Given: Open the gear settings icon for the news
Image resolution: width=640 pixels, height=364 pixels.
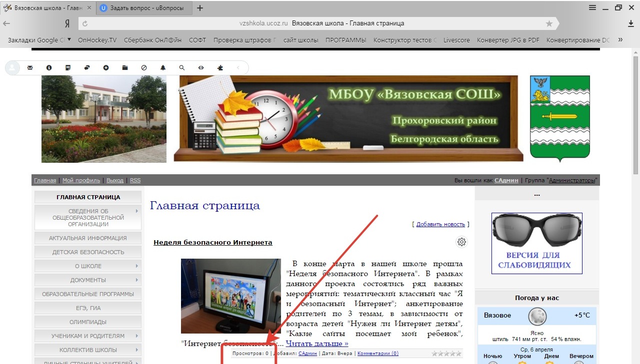Looking at the screenshot, I should click(461, 242).
